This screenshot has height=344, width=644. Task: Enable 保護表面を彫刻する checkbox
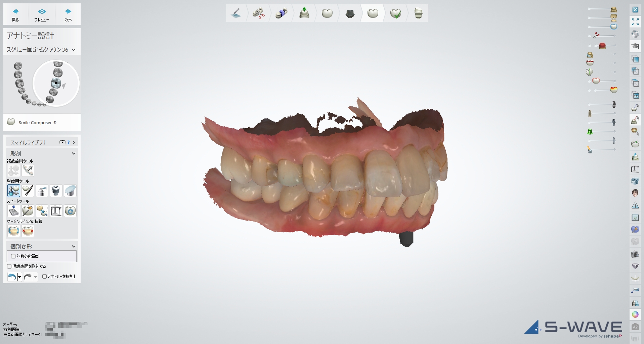click(x=9, y=266)
